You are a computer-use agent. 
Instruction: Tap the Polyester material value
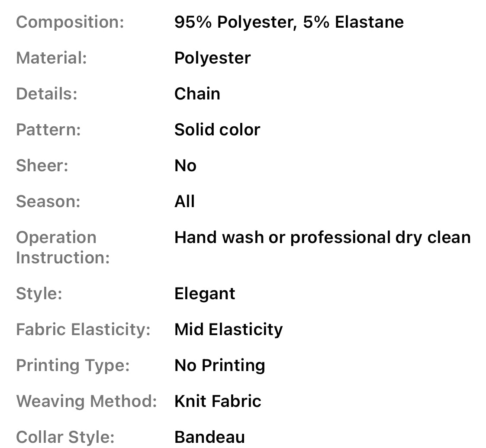tap(212, 58)
